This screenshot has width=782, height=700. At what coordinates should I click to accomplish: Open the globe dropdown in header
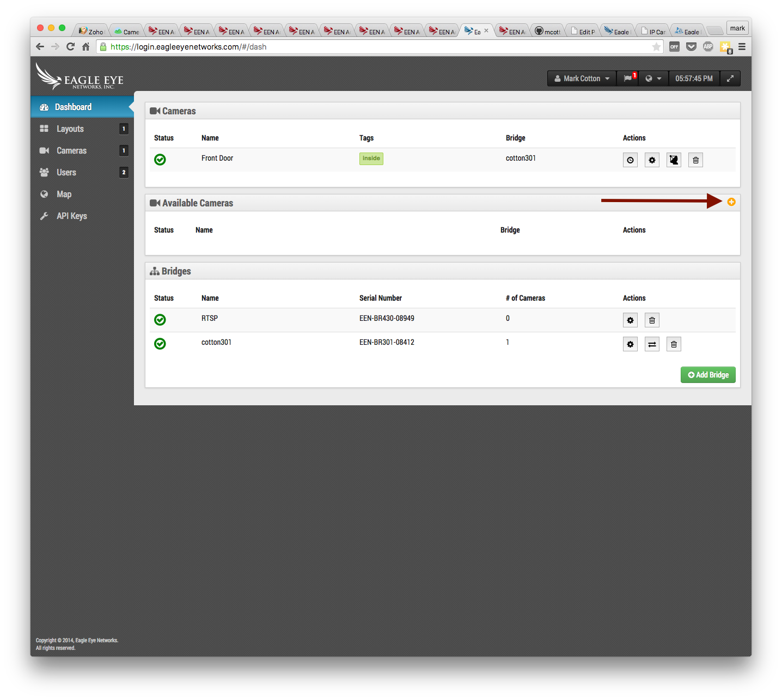click(653, 78)
